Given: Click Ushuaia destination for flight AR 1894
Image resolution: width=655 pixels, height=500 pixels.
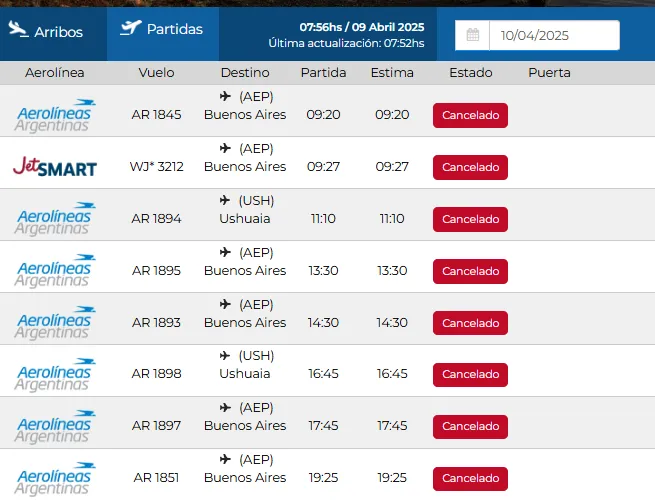Looking at the screenshot, I should pyautogui.click(x=245, y=218).
